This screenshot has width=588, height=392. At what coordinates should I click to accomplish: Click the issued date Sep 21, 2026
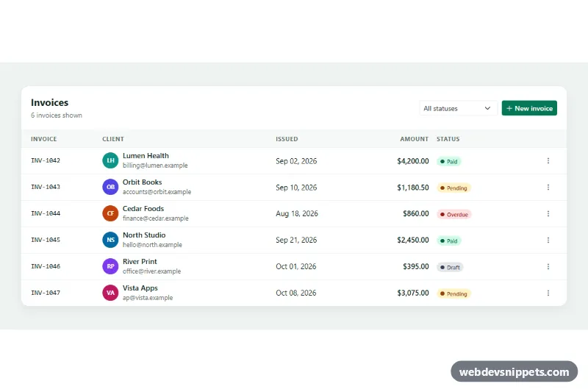[x=296, y=240]
